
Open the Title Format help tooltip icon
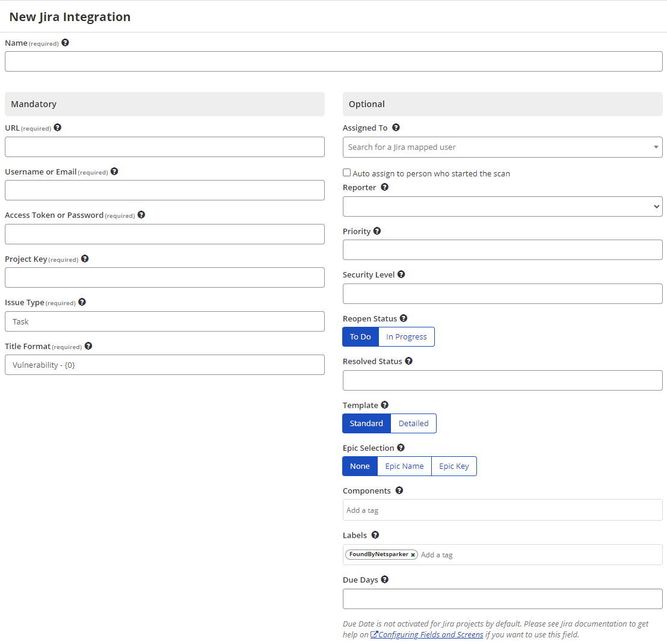[88, 345]
